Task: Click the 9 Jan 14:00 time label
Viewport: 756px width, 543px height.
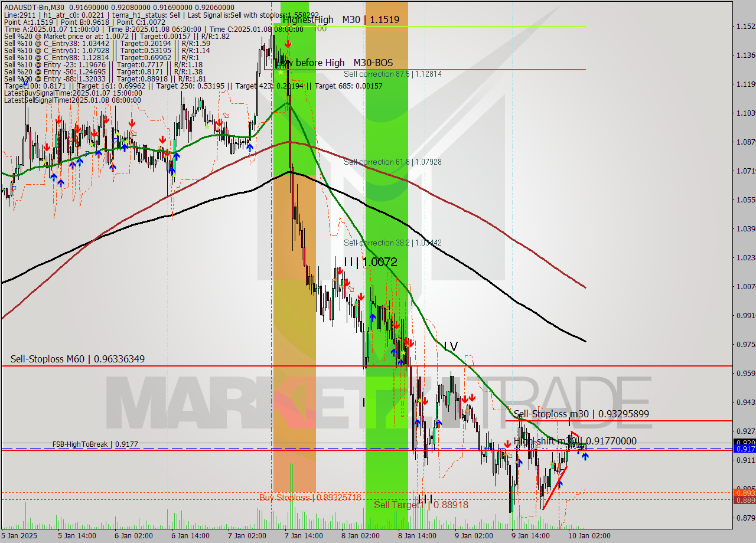Action: 530,536
